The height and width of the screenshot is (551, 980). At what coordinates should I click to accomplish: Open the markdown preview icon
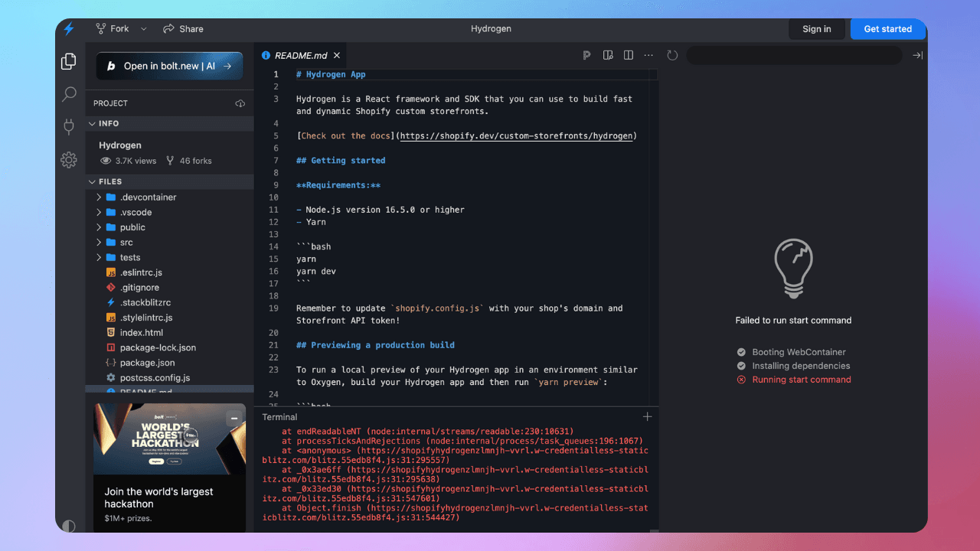point(608,55)
